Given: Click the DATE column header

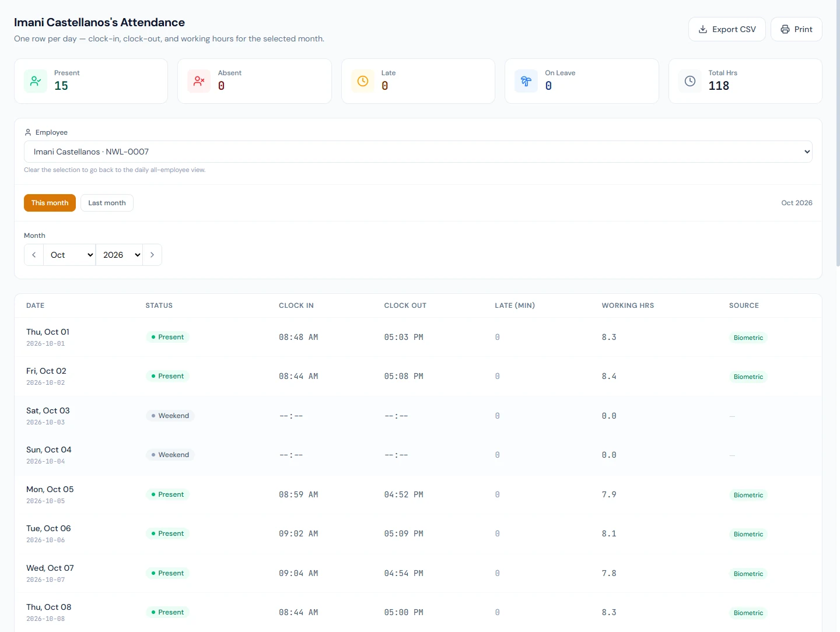Looking at the screenshot, I should point(36,306).
